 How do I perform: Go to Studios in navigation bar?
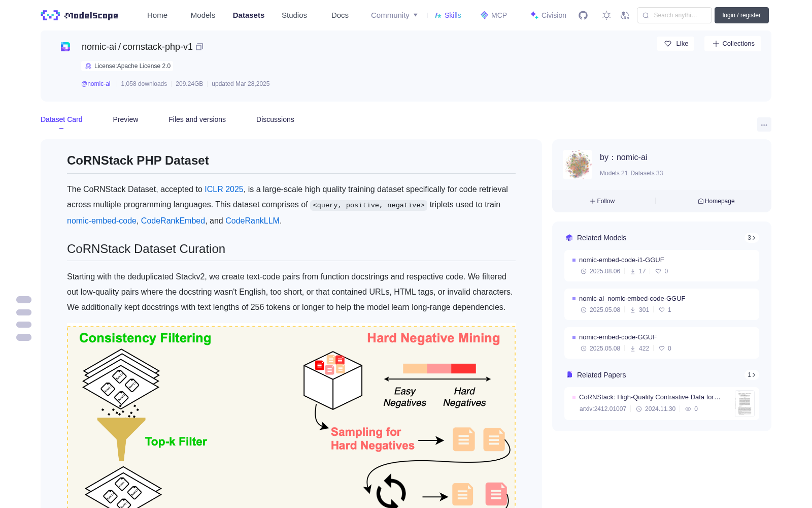point(294,15)
